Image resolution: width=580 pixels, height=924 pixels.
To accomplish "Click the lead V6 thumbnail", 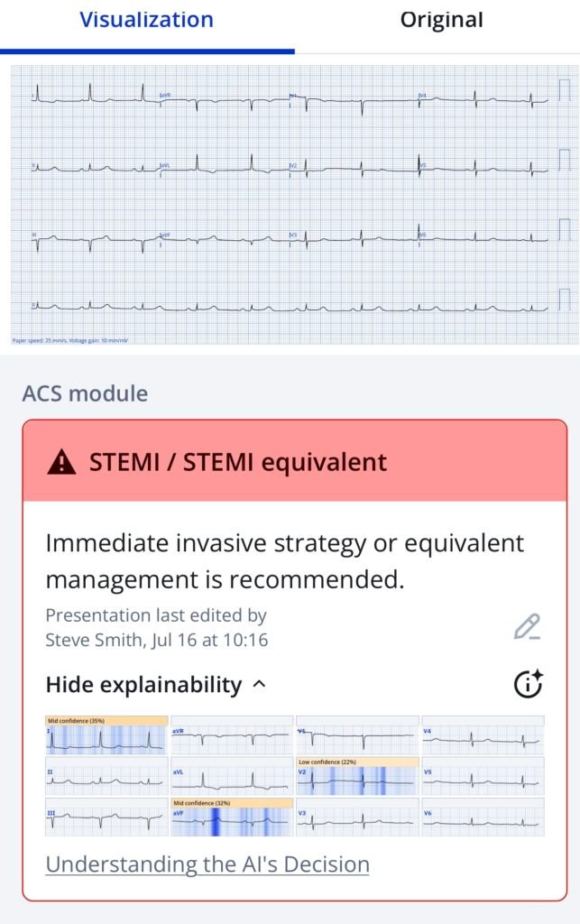I will tap(483, 818).
